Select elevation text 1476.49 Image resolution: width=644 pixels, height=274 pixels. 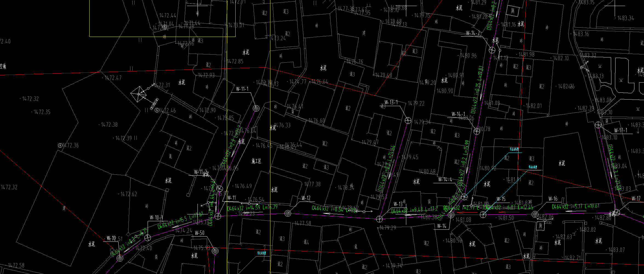click(243, 186)
